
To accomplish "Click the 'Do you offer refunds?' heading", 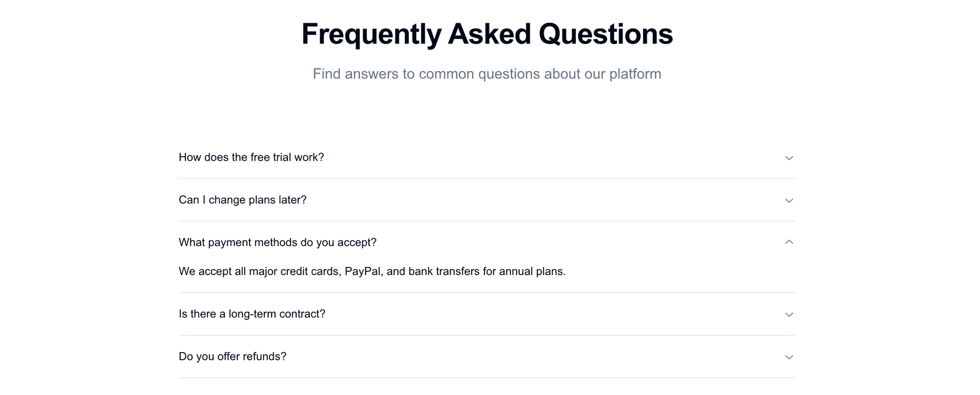I will tap(232, 356).
